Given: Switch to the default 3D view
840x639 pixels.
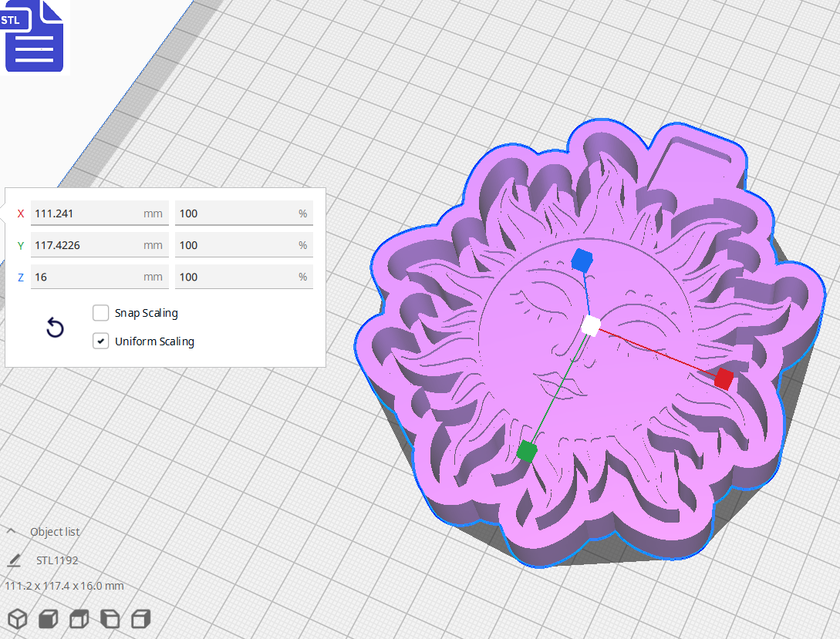Looking at the screenshot, I should 19,618.
